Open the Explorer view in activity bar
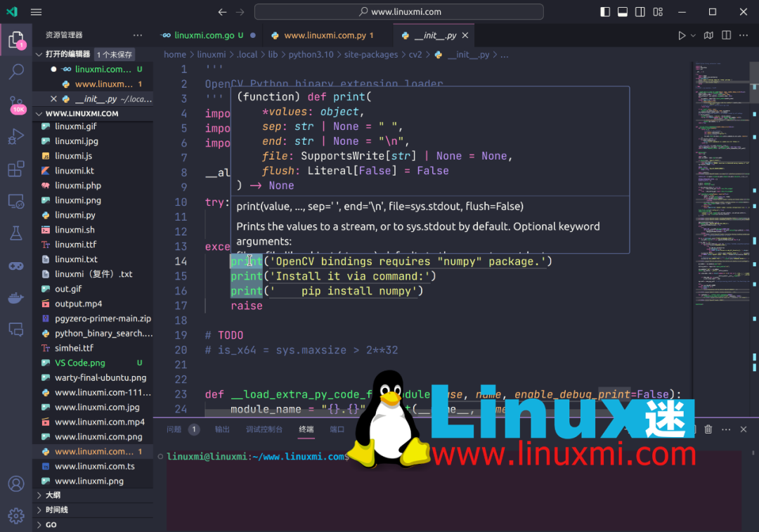Screen dimensions: 759x532 [16, 39]
